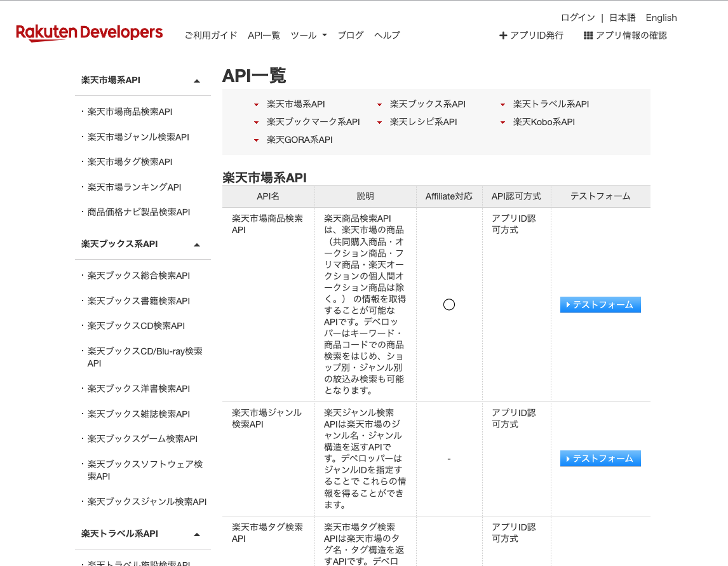Jump to 楽天市場系API section anchor
728x566 pixels.
click(x=296, y=104)
